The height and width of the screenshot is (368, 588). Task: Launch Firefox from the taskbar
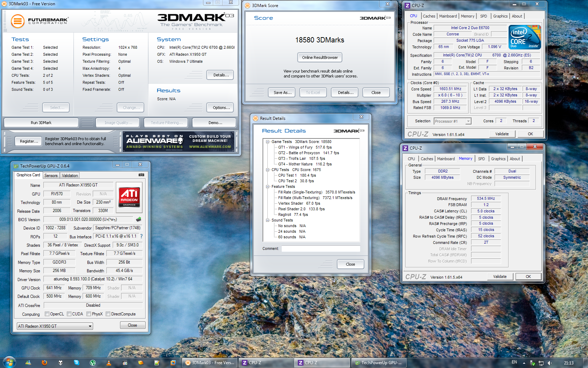coord(44,363)
